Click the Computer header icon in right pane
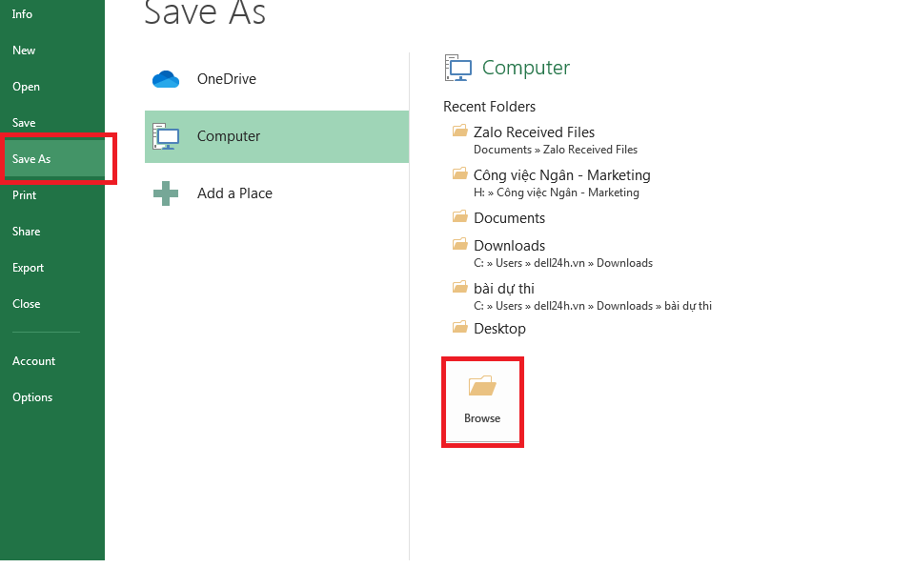 point(458,68)
